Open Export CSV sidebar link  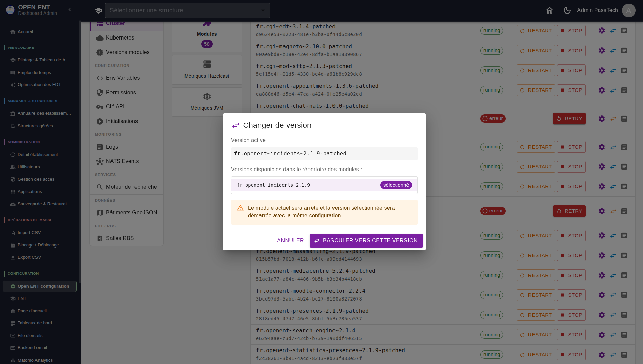click(40, 257)
